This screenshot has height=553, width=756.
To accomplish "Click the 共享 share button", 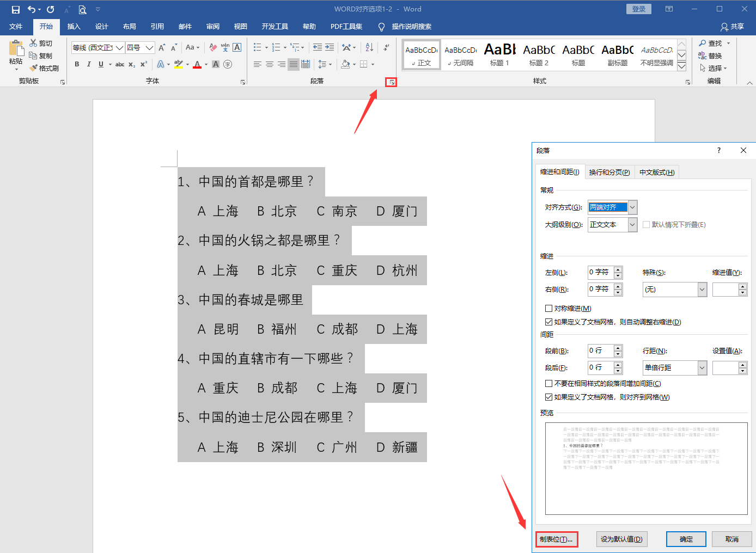I will 733,26.
